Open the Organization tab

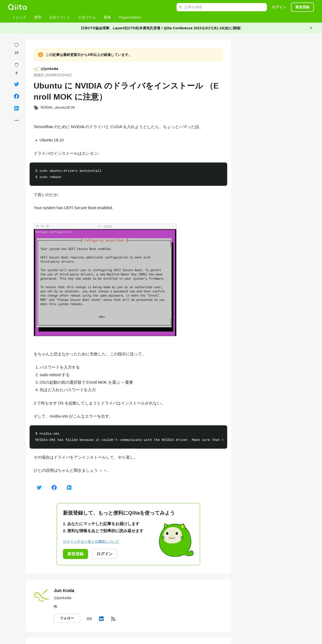coord(130,17)
